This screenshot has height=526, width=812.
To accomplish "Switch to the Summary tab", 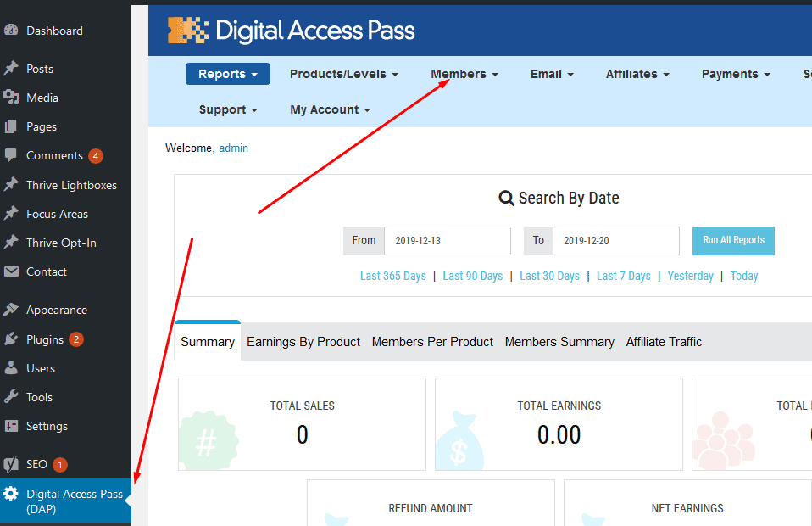I will click(x=208, y=342).
